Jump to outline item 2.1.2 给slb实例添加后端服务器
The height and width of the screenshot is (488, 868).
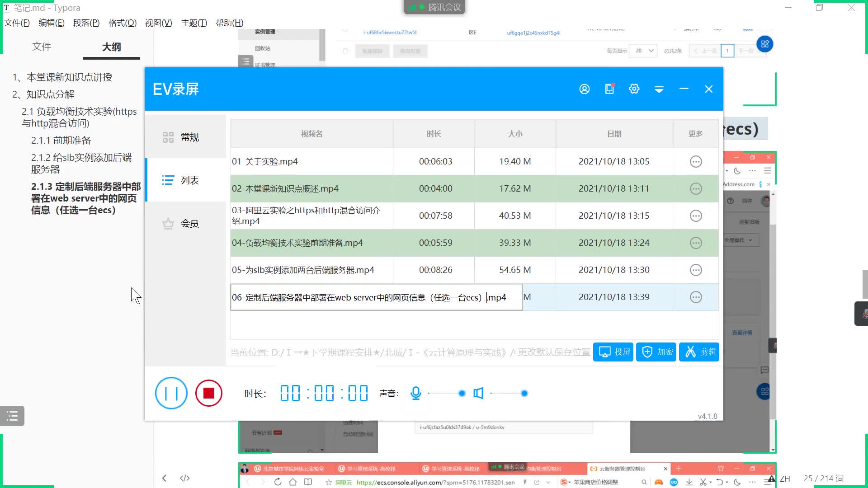click(81, 163)
